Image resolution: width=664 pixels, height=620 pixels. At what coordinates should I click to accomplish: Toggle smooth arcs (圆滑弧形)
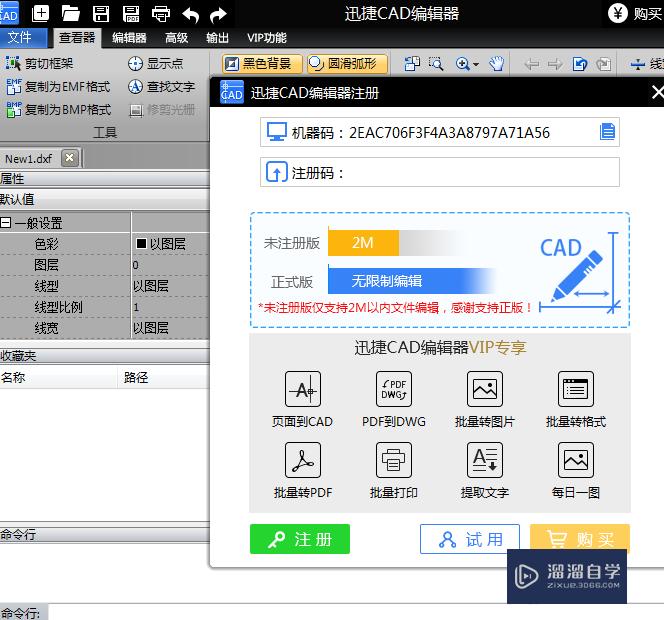click(347, 64)
